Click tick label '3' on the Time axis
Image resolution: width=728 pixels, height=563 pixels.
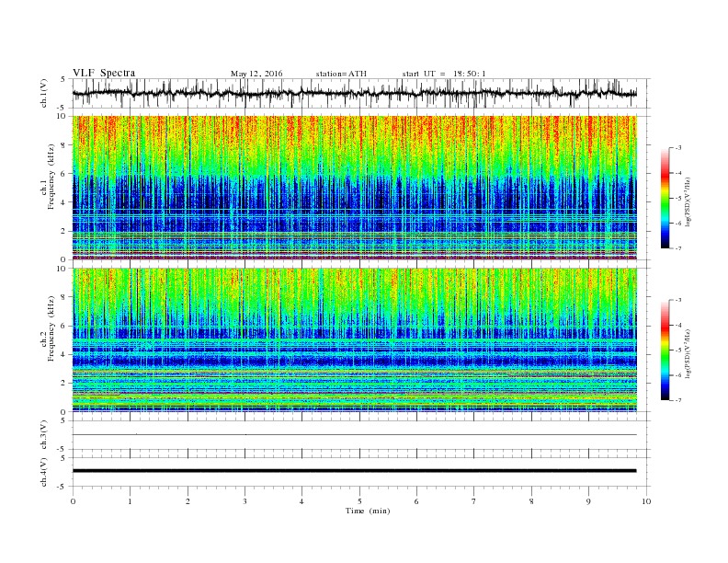tap(245, 501)
